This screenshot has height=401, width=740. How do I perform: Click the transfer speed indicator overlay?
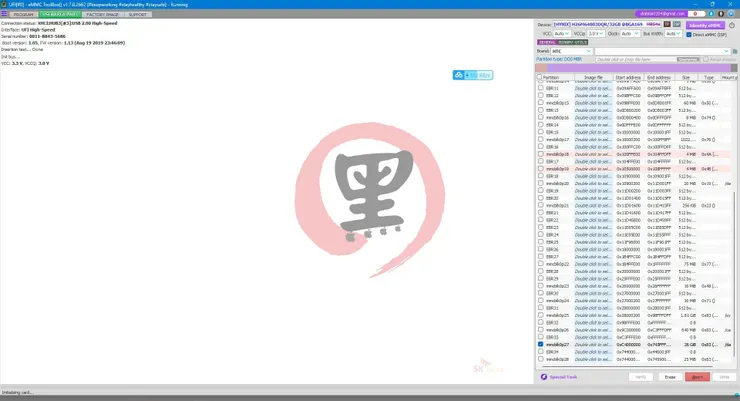tap(473, 75)
